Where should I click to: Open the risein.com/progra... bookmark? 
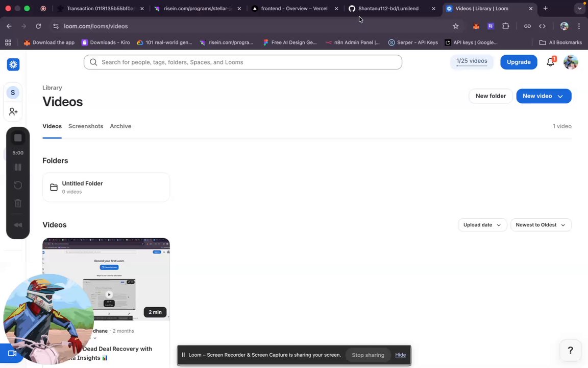point(227,42)
